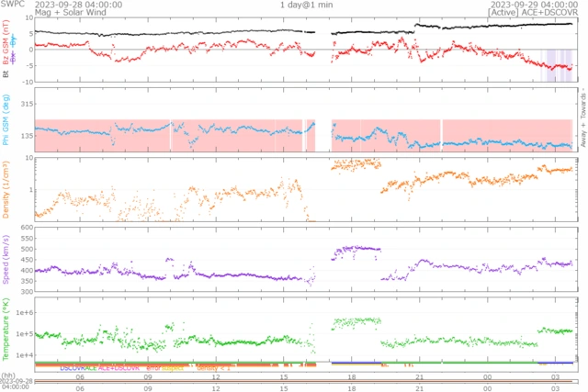Click the start time 2023-09-28 04:00:00 header
The height and width of the screenshot is (392, 588).
78,5
